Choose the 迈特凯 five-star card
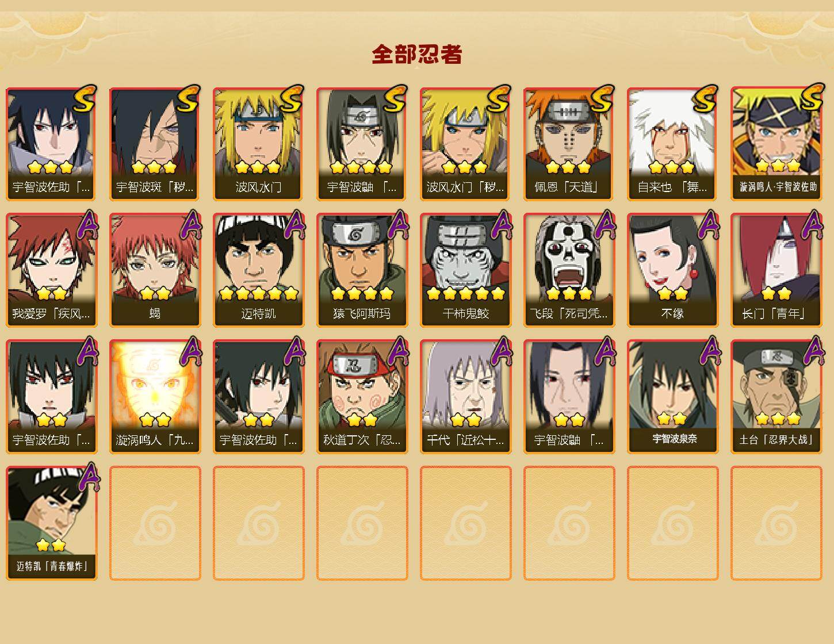834x644 pixels. click(x=259, y=270)
